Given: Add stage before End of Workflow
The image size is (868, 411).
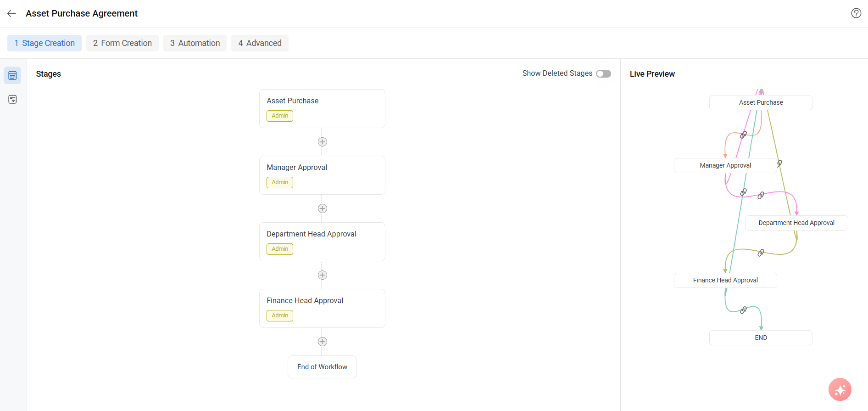Looking at the screenshot, I should [322, 342].
